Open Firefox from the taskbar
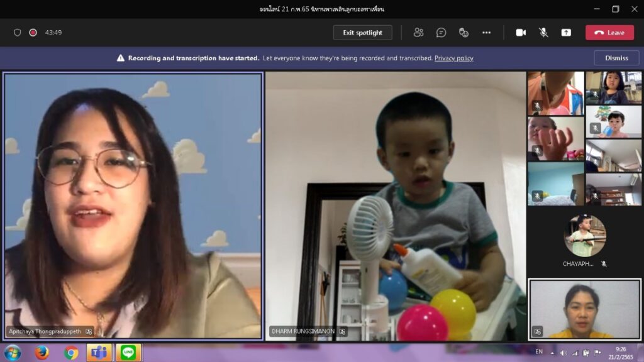The width and height of the screenshot is (644, 362). tap(42, 353)
